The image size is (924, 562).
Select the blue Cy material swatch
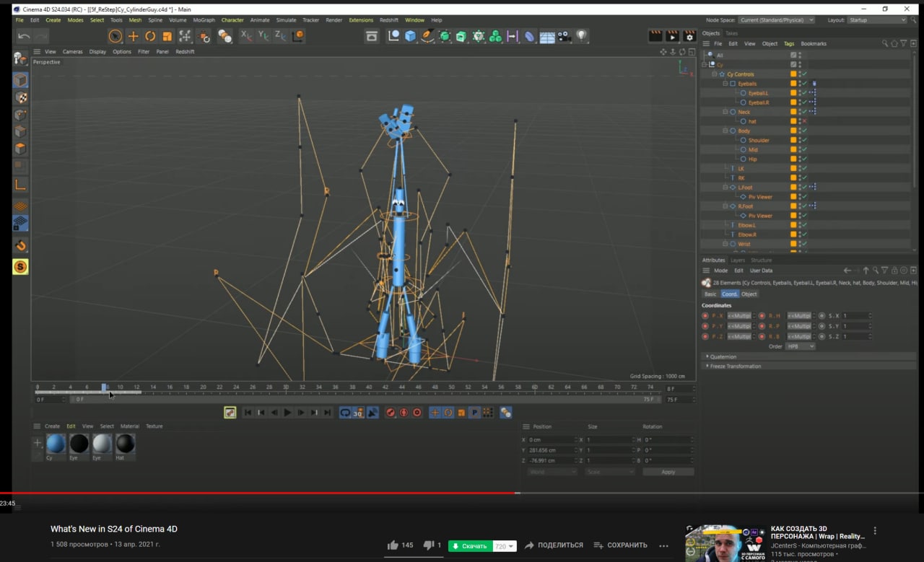pos(56,443)
